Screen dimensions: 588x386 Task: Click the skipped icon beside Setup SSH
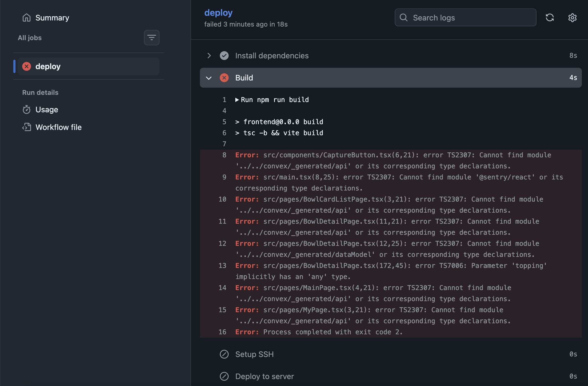[x=224, y=354]
